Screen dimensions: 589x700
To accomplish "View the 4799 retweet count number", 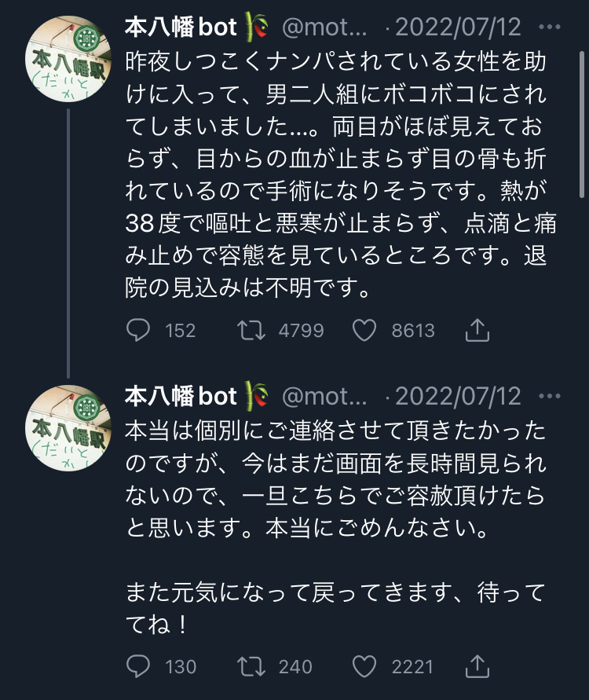I will coord(302,331).
